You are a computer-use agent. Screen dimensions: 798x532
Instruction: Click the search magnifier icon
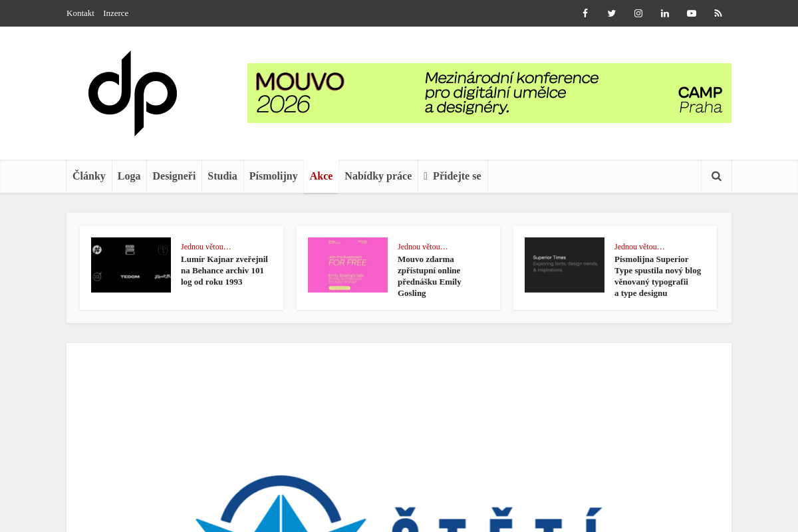(x=716, y=176)
